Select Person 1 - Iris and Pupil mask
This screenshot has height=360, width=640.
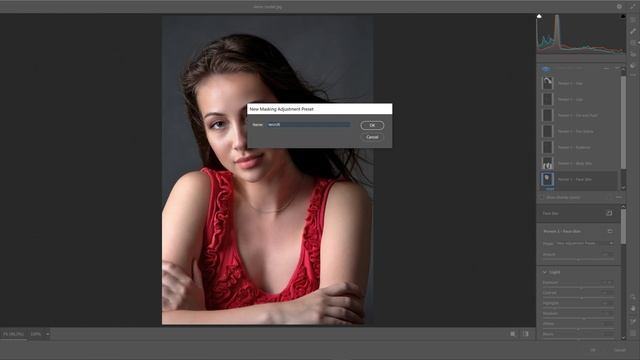coord(579,115)
